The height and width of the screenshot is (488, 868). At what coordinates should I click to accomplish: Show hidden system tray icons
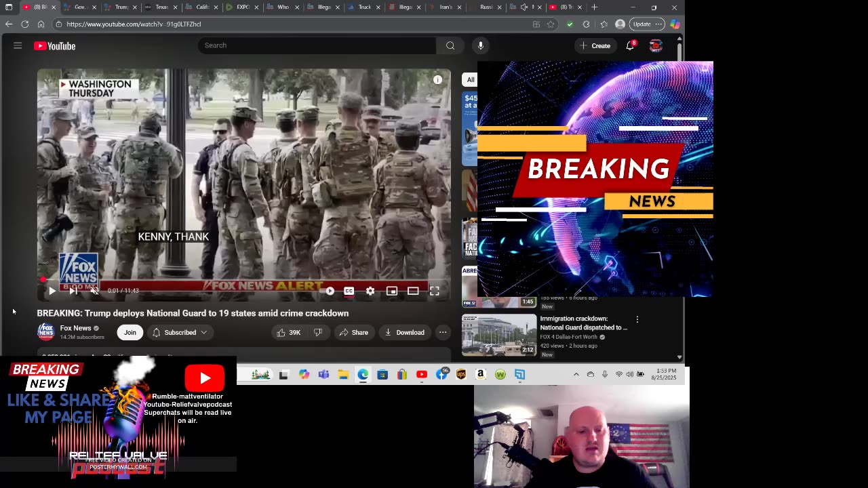[576, 374]
